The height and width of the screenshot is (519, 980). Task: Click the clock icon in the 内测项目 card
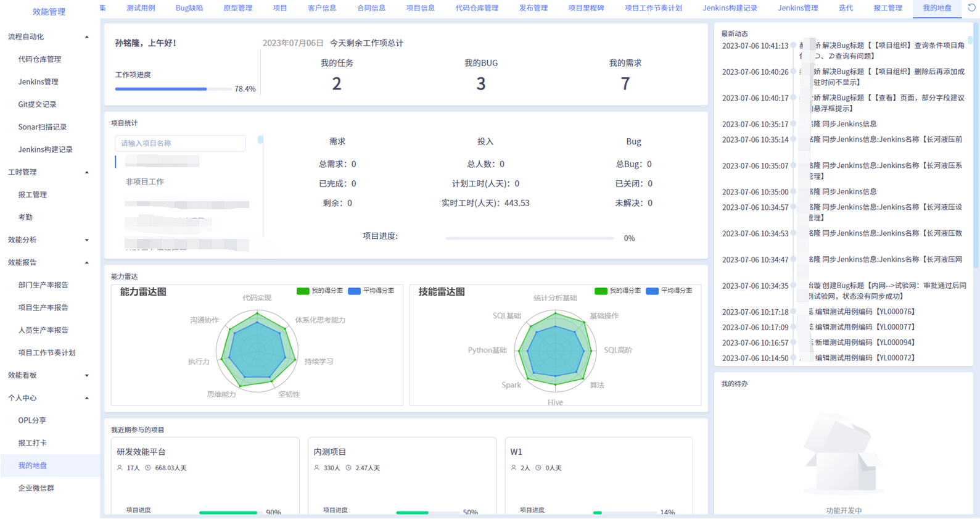tap(348, 468)
